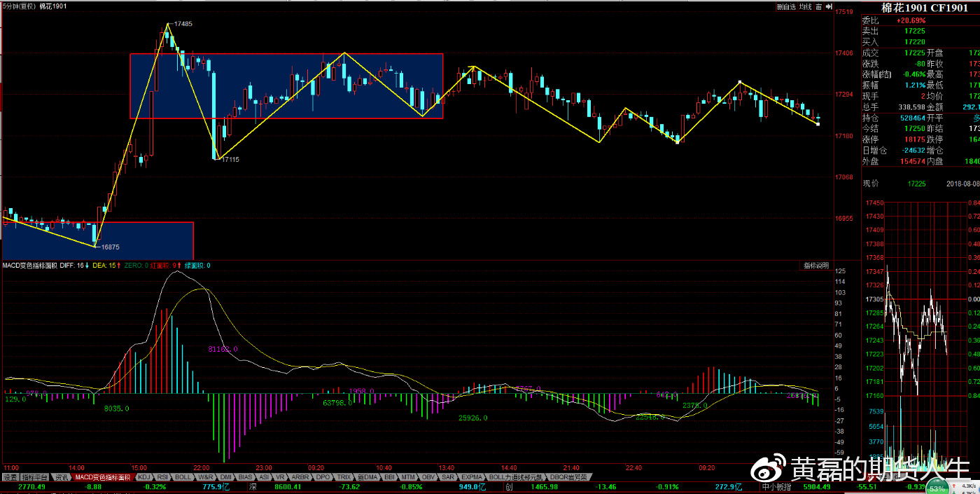Click the 5分钟(复权) period label

pyautogui.click(x=18, y=6)
